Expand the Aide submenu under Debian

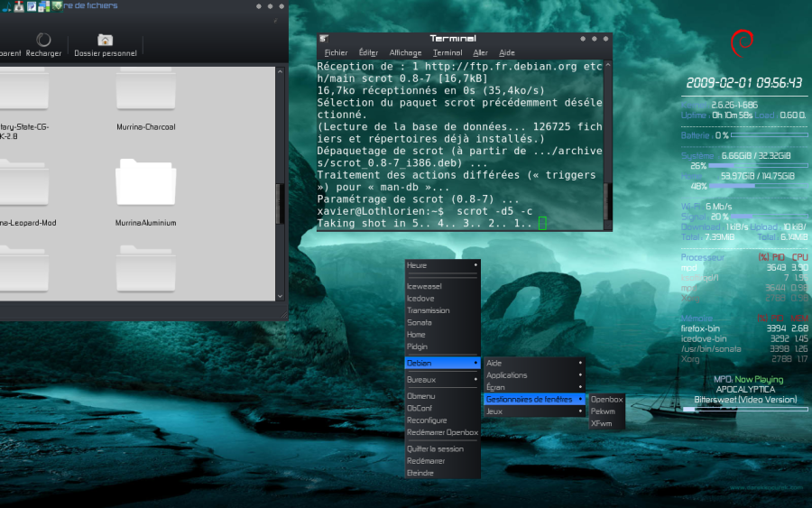click(534, 363)
